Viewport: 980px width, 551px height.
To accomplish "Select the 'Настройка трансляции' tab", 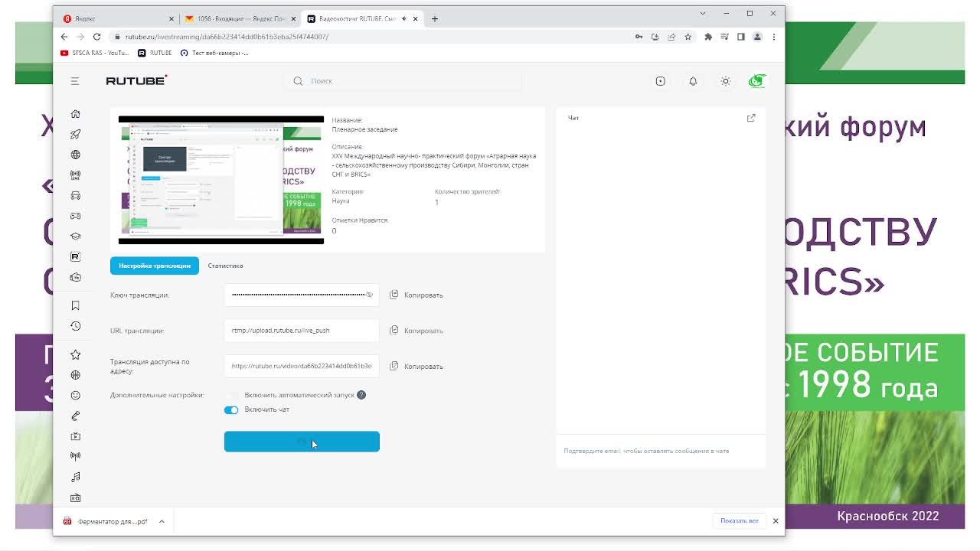I will point(155,266).
